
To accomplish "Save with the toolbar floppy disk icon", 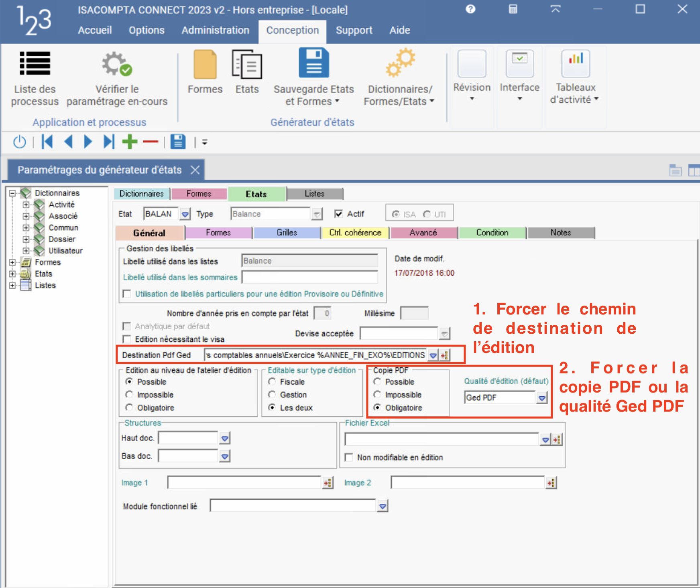I will click(x=178, y=142).
